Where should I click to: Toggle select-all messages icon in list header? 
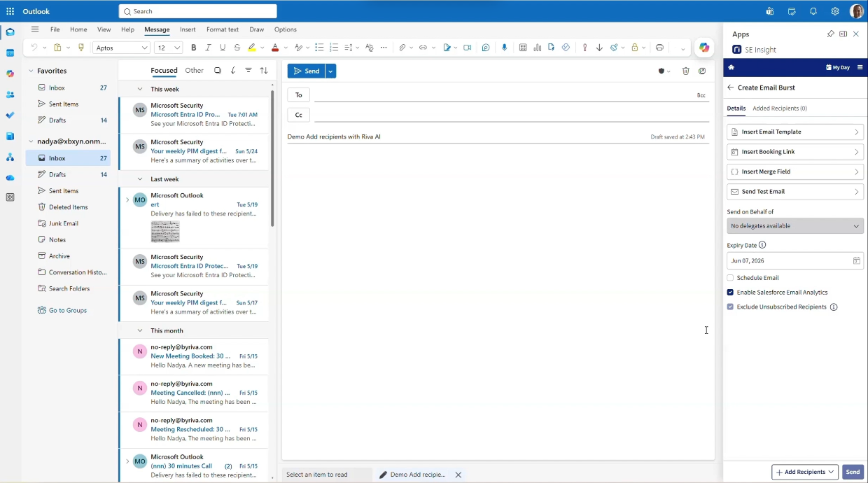218,71
